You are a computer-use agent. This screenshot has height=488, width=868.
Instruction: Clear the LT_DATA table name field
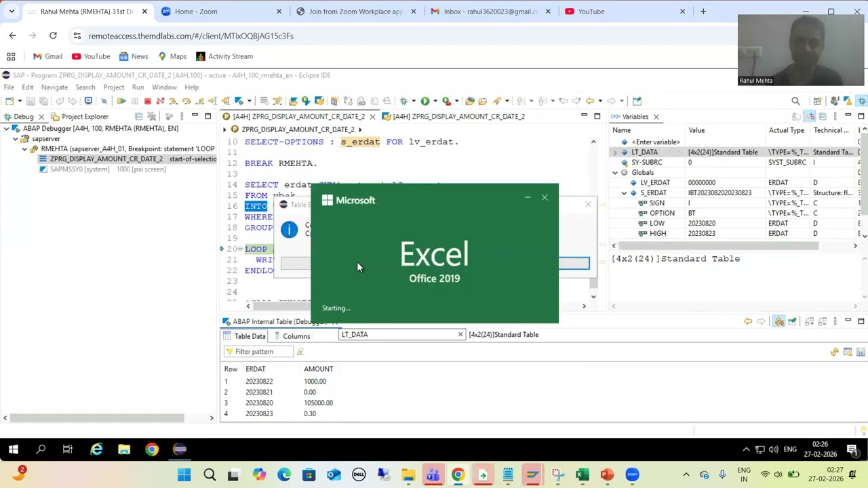460,334
